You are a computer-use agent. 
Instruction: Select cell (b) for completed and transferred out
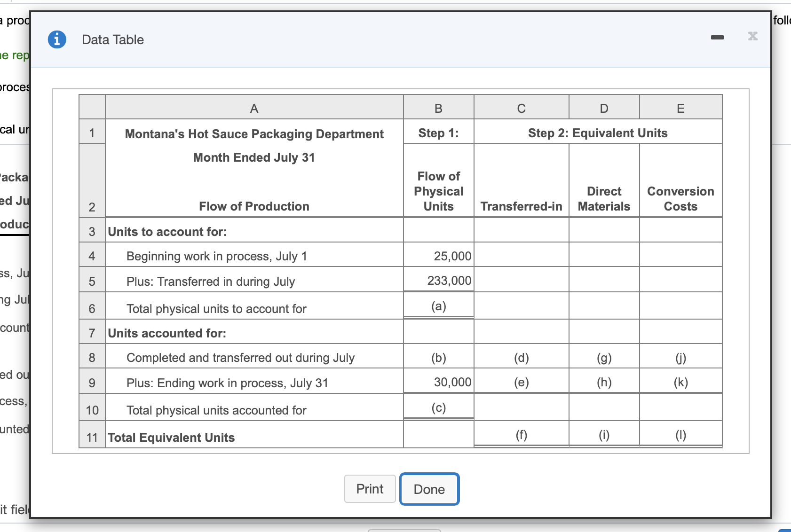click(x=438, y=357)
